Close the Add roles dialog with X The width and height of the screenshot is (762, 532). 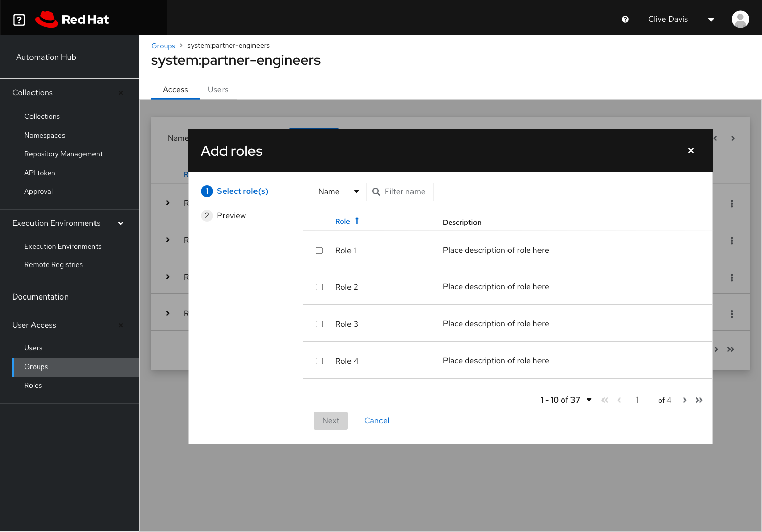691,151
